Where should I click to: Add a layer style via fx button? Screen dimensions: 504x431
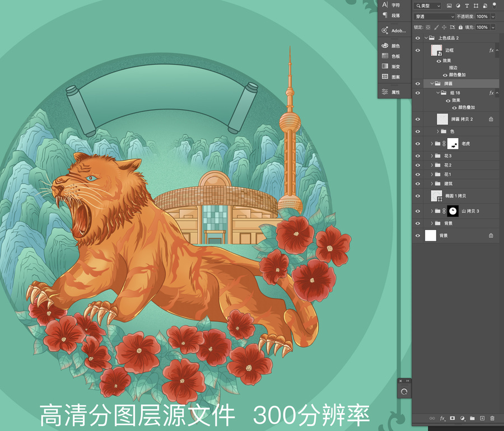coord(442,418)
